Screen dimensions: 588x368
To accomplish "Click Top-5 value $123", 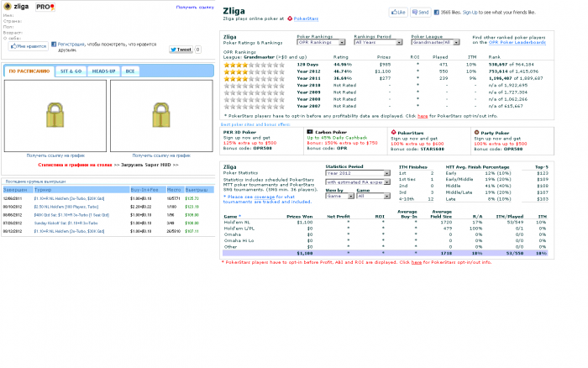I will 543,173.
